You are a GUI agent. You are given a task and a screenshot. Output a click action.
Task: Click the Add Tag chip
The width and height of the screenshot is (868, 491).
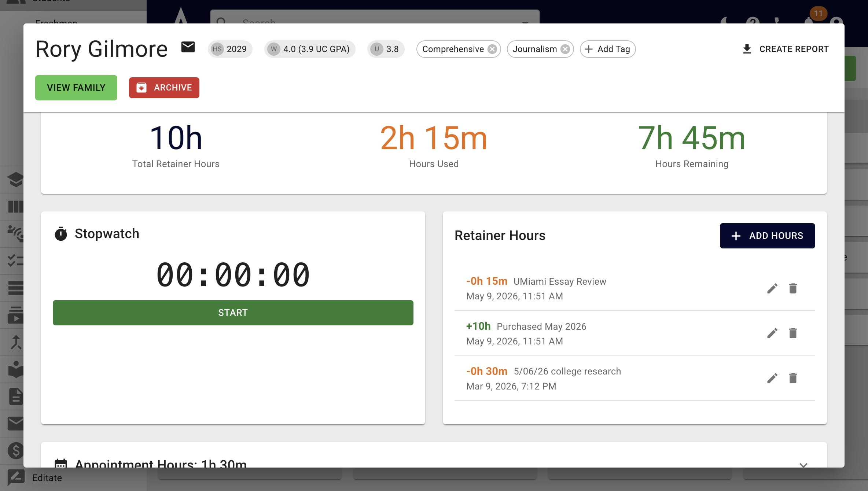(x=607, y=49)
